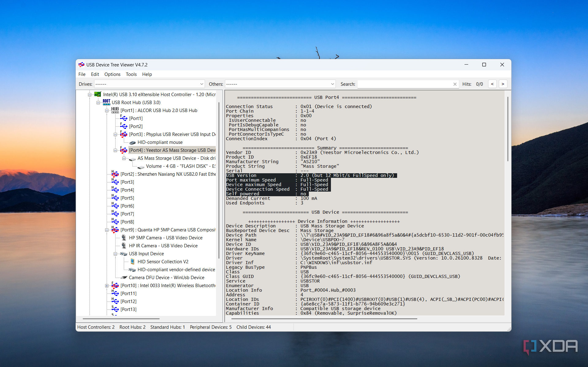Click the Port8 empty USB icon
The width and height of the screenshot is (588, 367).
[115, 222]
